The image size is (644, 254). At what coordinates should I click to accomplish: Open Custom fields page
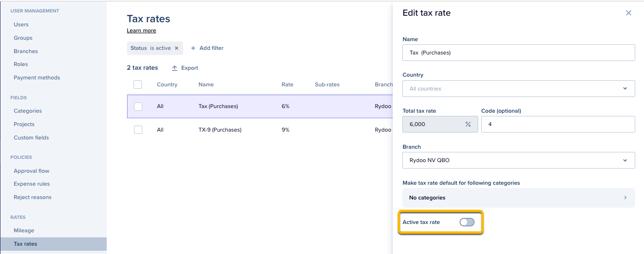click(x=31, y=138)
